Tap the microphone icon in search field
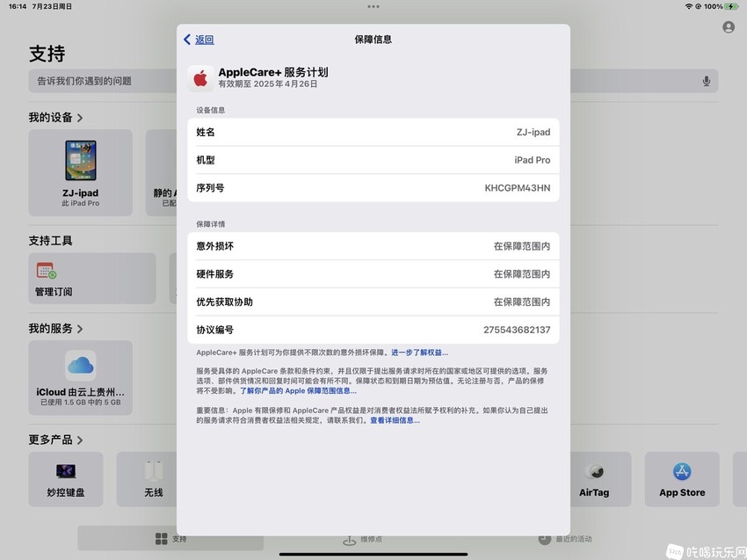This screenshot has height=560, width=747. click(x=707, y=81)
